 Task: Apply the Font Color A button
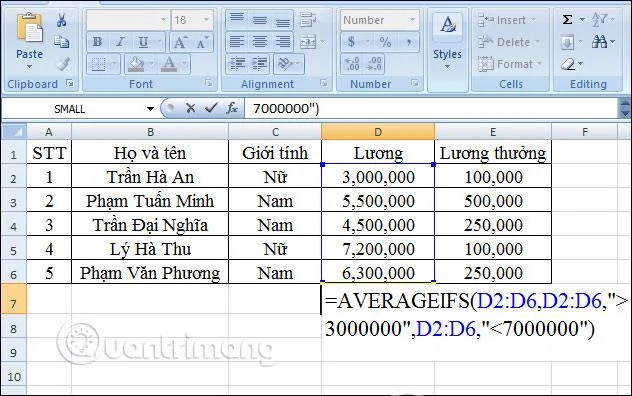[x=169, y=64]
